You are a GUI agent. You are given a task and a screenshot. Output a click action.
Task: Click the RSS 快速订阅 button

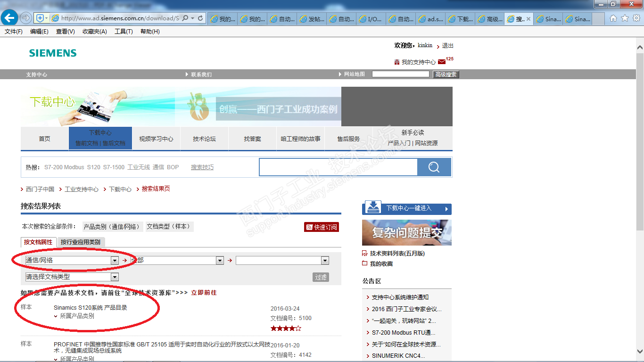pos(322,227)
